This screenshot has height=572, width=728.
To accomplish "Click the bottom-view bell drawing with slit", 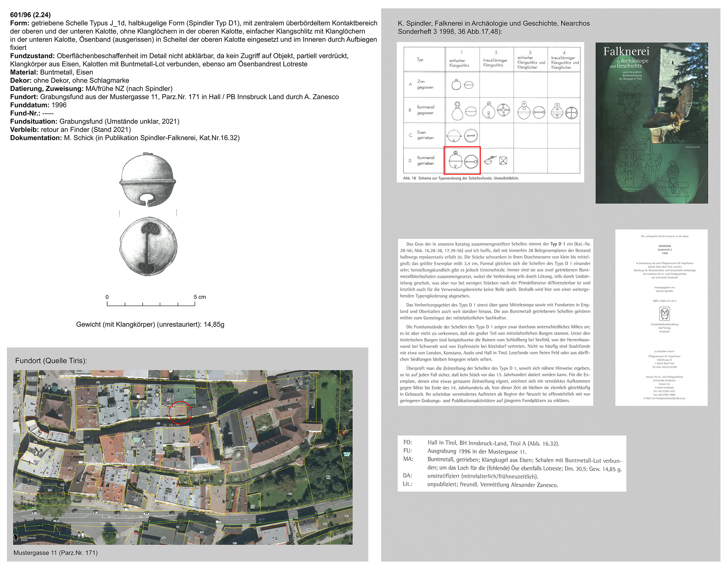I will tap(148, 246).
